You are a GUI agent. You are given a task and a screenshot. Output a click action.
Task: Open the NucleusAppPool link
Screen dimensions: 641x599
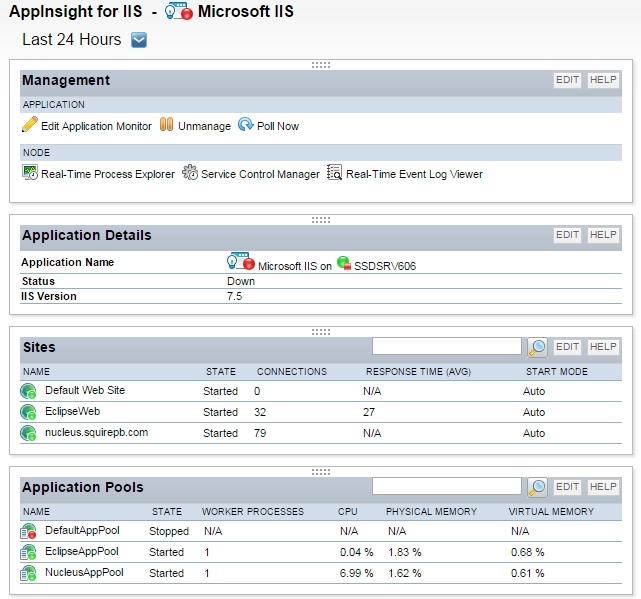84,572
